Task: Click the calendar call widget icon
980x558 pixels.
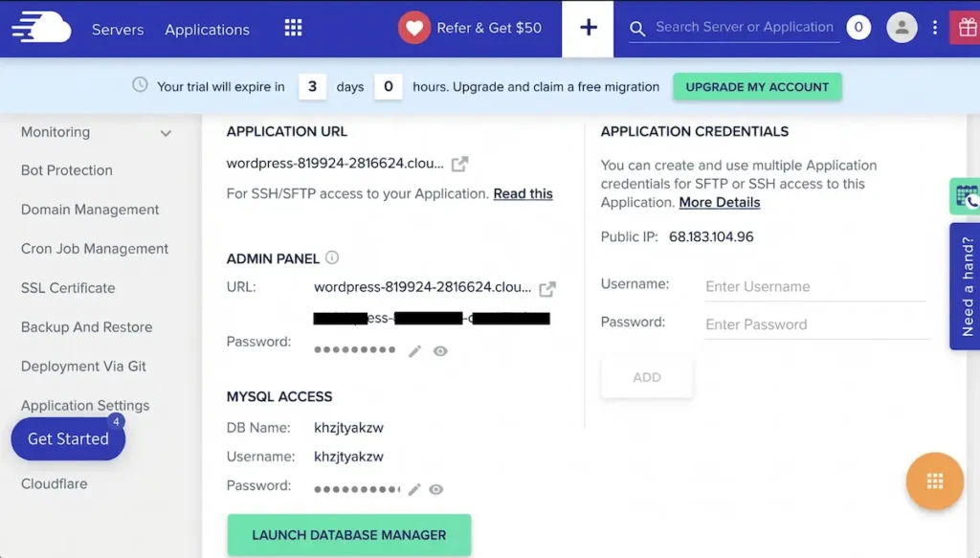Action: (x=966, y=196)
